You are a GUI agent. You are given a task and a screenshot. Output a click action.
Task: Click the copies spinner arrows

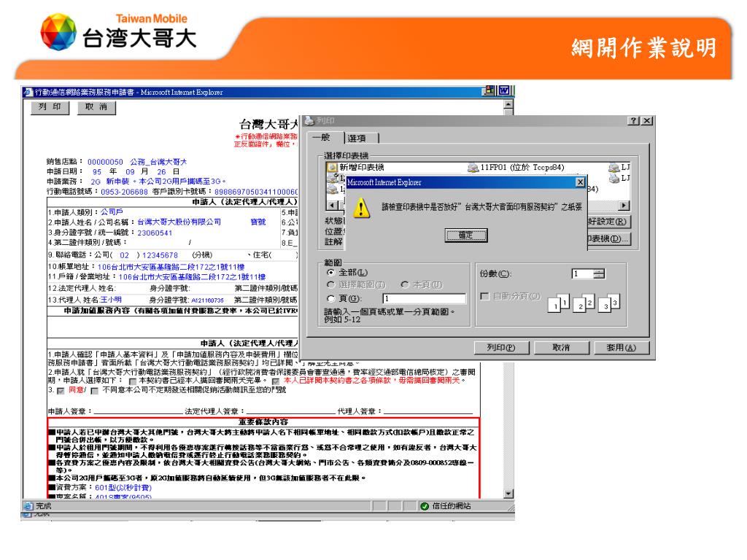(600, 274)
